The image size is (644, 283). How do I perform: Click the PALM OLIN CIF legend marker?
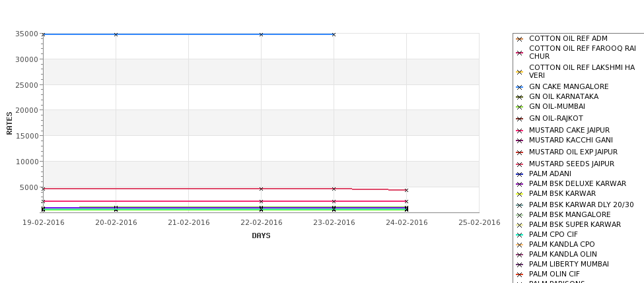(x=520, y=274)
